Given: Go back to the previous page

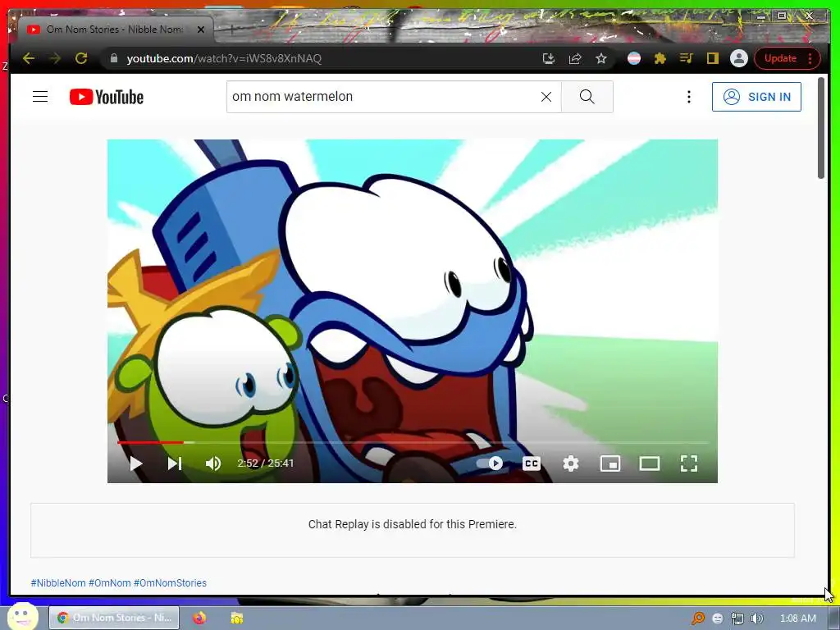Looking at the screenshot, I should tap(29, 58).
